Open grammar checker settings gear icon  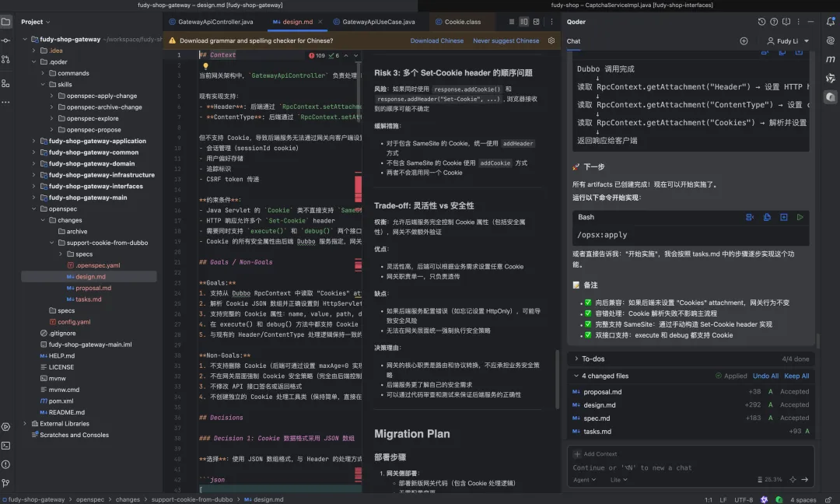551,40
